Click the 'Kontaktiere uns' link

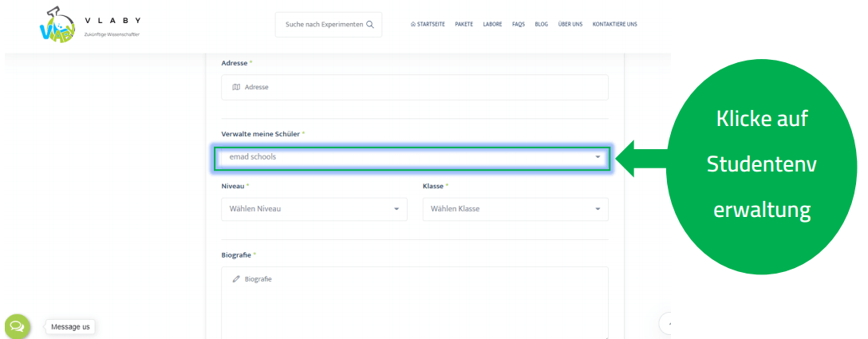pos(614,24)
